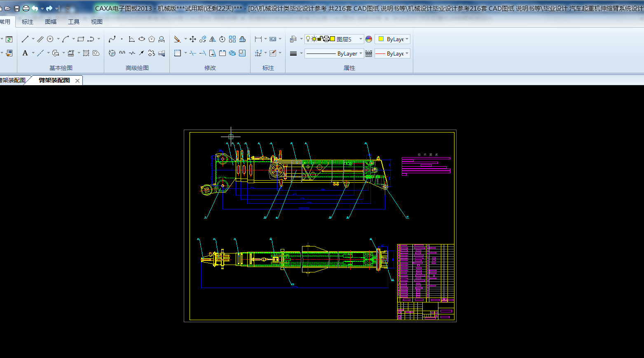The height and width of the screenshot is (358, 644).
Task: Open the 视图 ribbon tab
Action: click(x=97, y=22)
